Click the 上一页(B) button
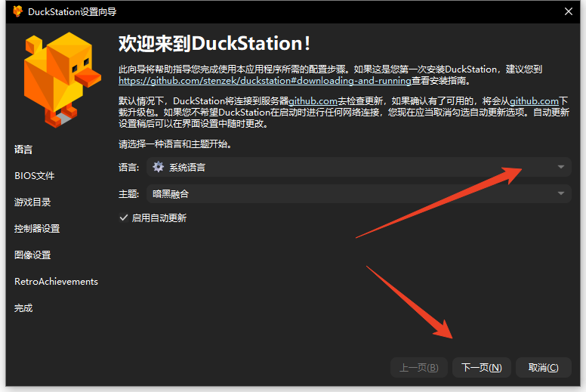This screenshot has height=392, width=586. (x=419, y=368)
